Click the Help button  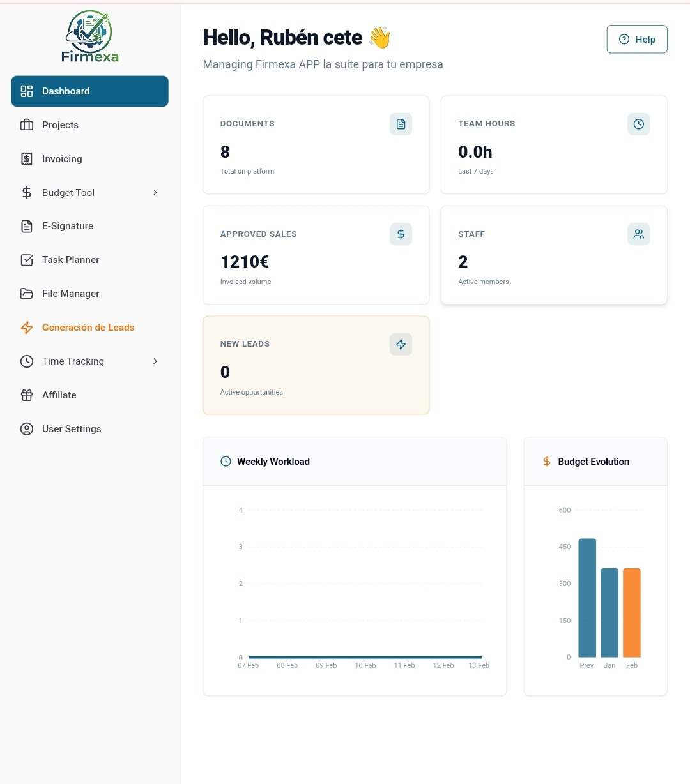(636, 39)
